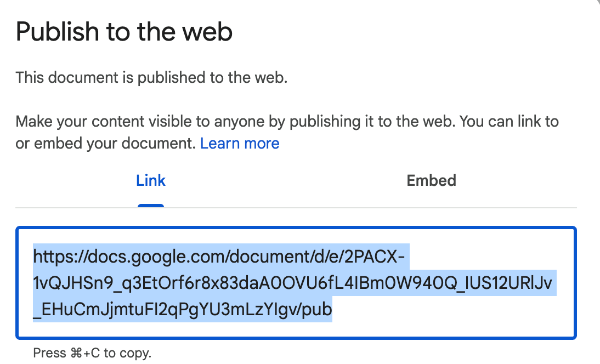Click the blue underline below the Link tab
The width and height of the screenshot is (600, 364).
pos(151,206)
